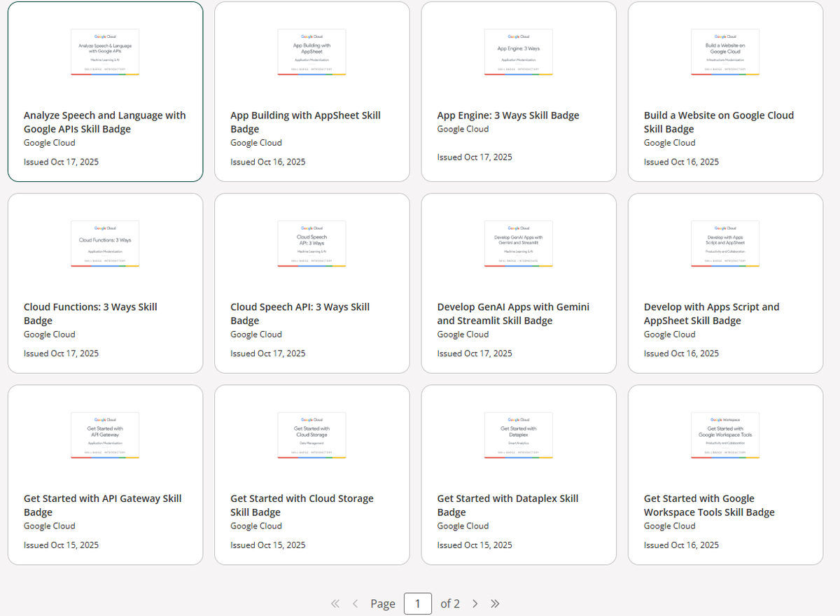Select Get Started with Cloud Storage Skill Badge title
The width and height of the screenshot is (840, 616).
coord(302,505)
